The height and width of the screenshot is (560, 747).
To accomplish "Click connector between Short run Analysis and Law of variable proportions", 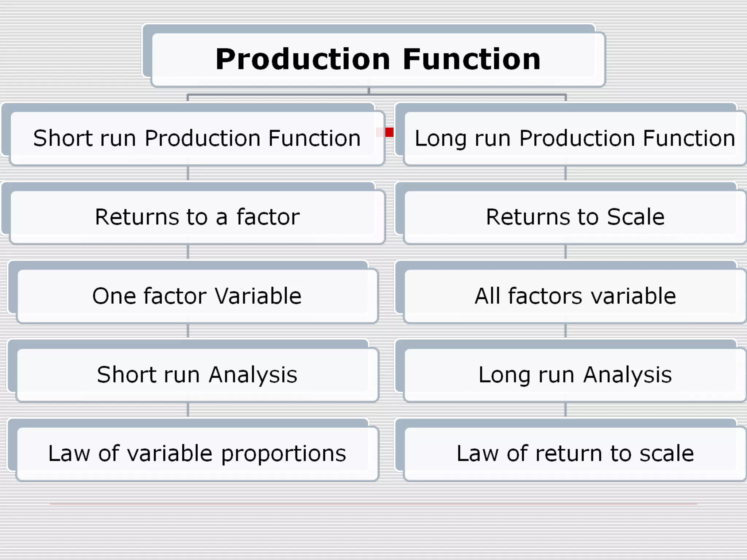I will click(x=188, y=410).
